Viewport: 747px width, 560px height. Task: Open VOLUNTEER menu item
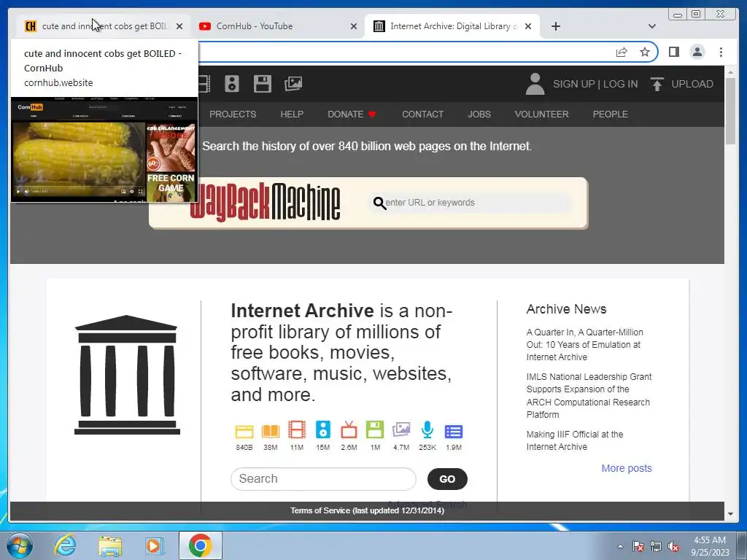click(542, 114)
